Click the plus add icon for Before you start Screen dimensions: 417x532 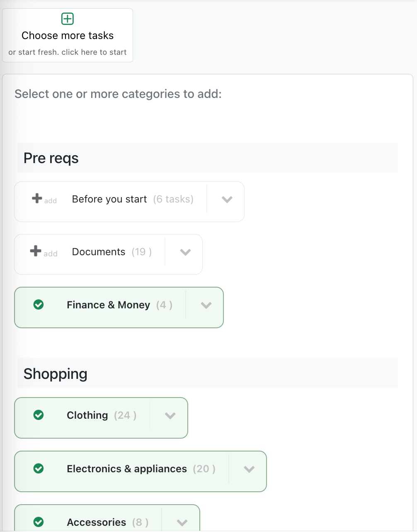37,198
